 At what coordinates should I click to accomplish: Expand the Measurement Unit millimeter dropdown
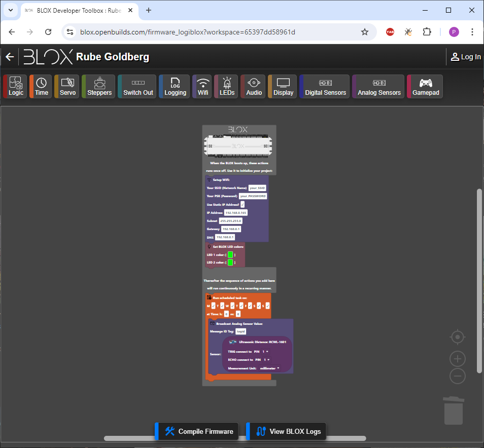tap(269, 368)
